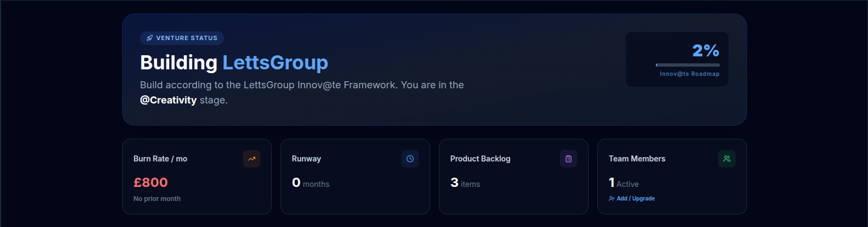
Task: Open the Burn Rate / mo card title
Action: click(x=160, y=159)
